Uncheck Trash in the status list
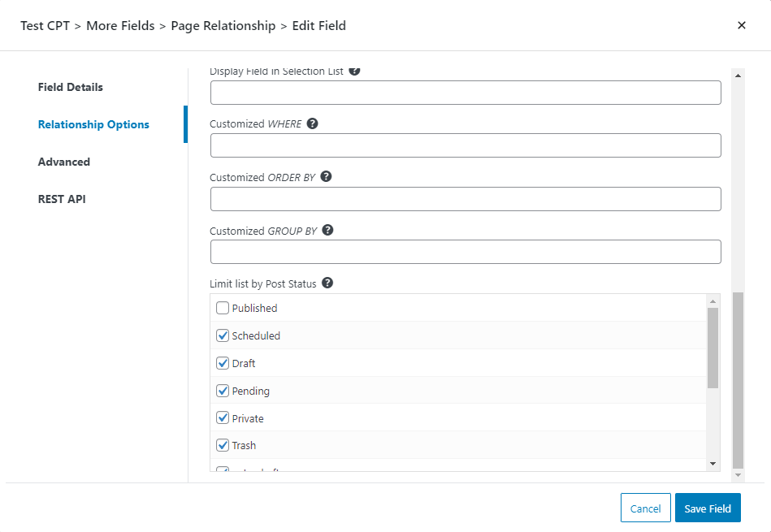 click(x=223, y=445)
